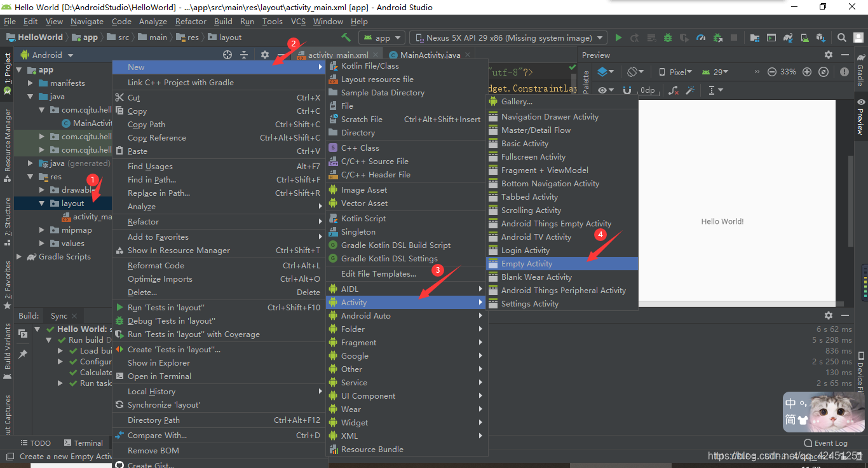Click Sync Project with Gradle Files icon
The height and width of the screenshot is (468, 868).
[787, 38]
